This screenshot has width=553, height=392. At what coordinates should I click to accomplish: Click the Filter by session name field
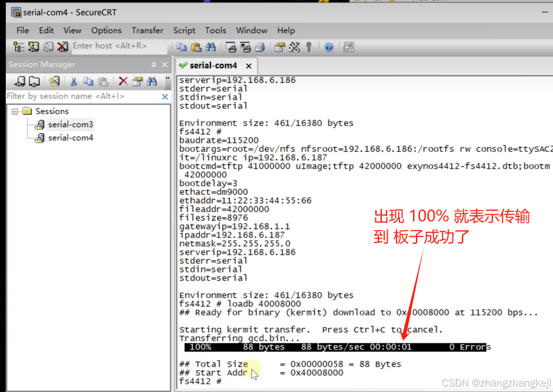pos(83,97)
